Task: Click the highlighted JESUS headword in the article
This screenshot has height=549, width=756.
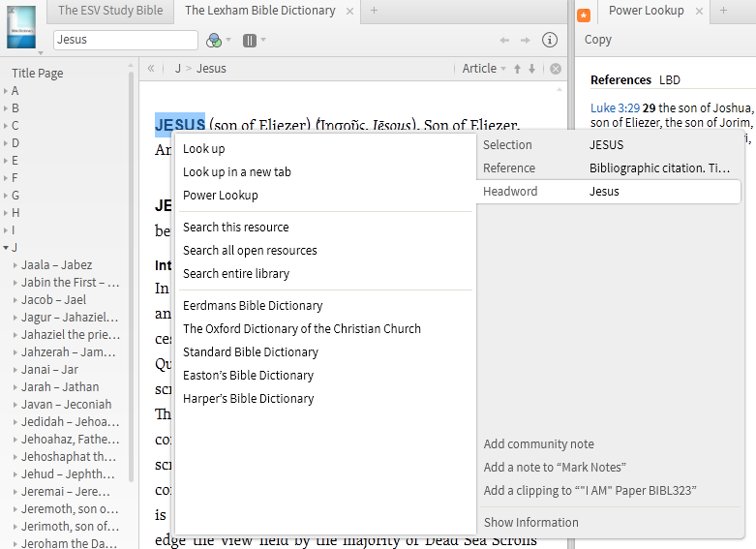Action: [x=180, y=125]
